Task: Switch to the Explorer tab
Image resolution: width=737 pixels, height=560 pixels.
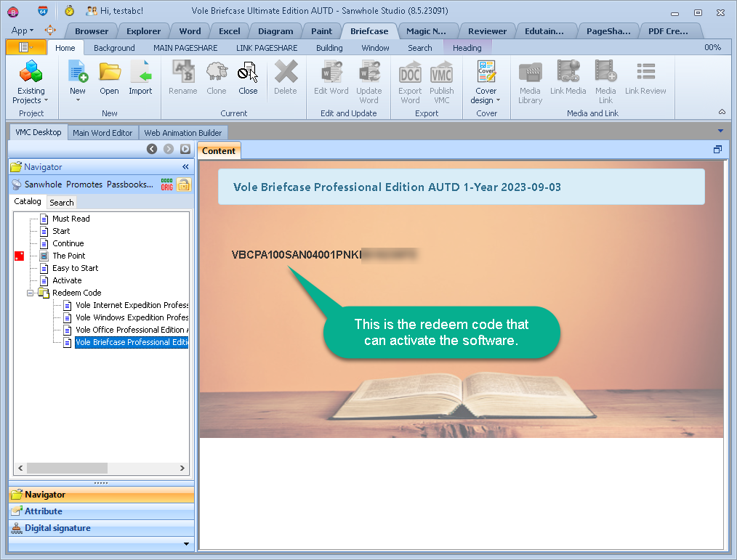Action: pyautogui.click(x=143, y=31)
